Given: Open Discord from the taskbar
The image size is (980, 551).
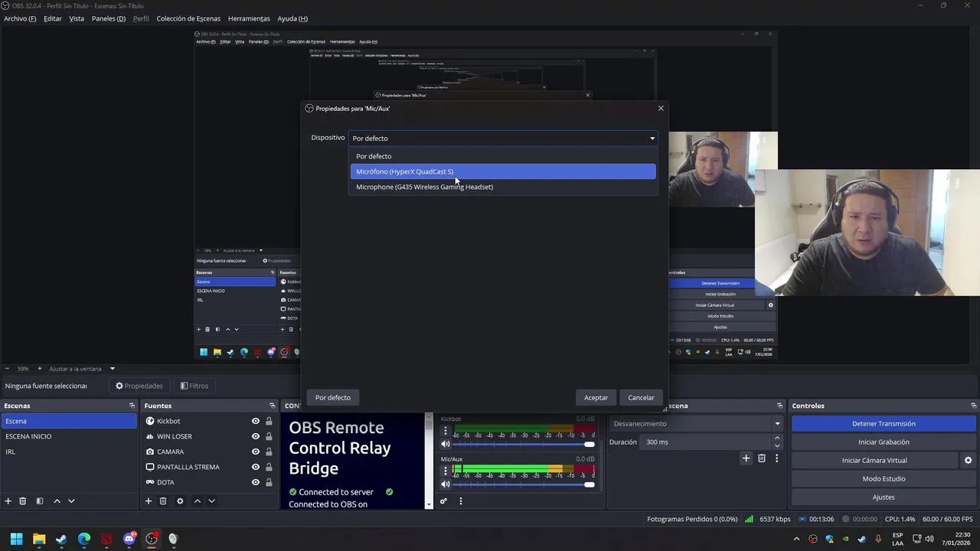Looking at the screenshot, I should click(x=129, y=539).
